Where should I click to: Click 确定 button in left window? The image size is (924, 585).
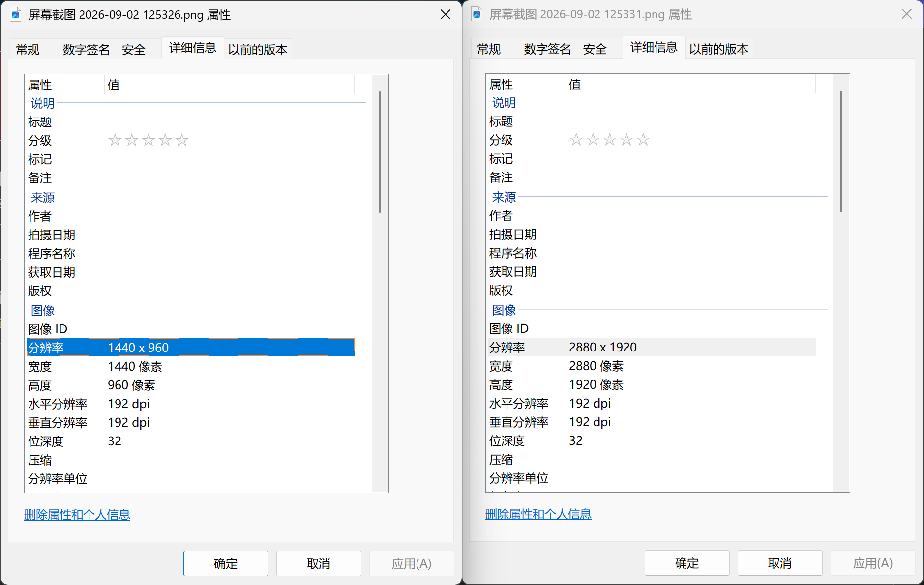click(x=226, y=563)
